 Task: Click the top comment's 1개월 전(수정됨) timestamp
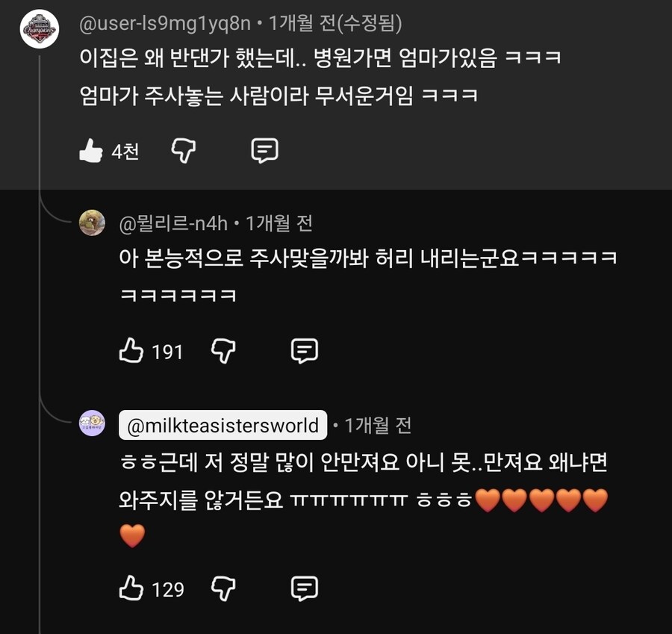335,24
